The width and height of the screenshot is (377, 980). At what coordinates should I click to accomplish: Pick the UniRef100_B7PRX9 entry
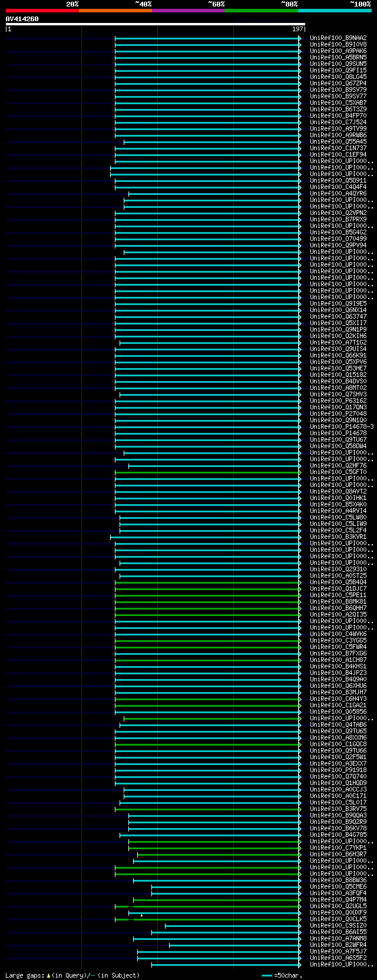point(338,219)
